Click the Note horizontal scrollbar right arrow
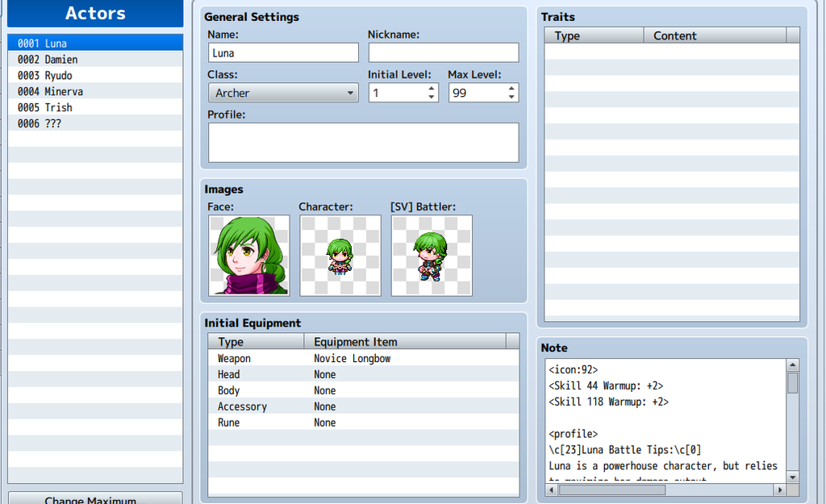The image size is (826, 504). click(x=779, y=489)
